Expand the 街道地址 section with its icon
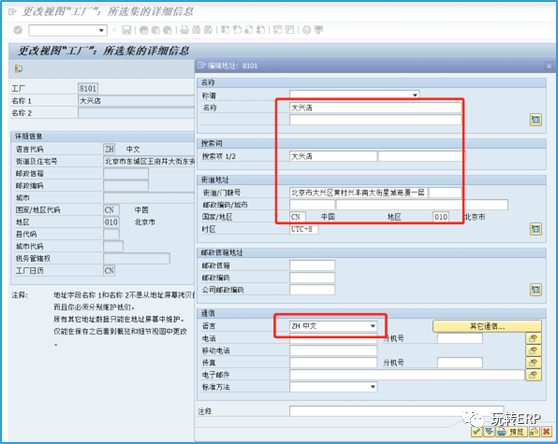Image resolution: width=558 pixels, height=444 pixels. click(536, 229)
